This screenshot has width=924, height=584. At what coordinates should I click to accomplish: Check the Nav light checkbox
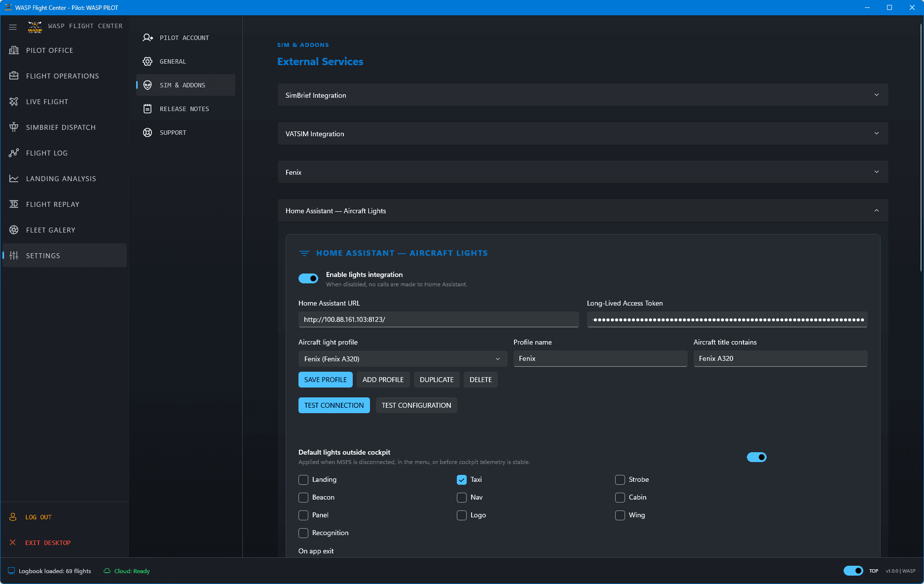462,498
